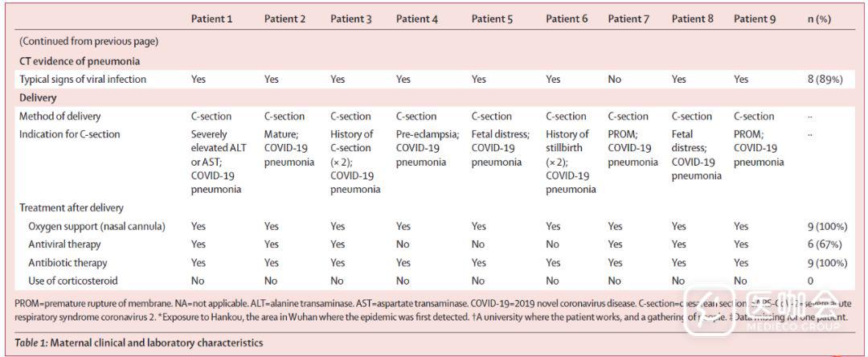Select the 'Pre-eclampsia; COVID-19 pneumonia' indication cell
868x357 pixels.
click(x=425, y=148)
